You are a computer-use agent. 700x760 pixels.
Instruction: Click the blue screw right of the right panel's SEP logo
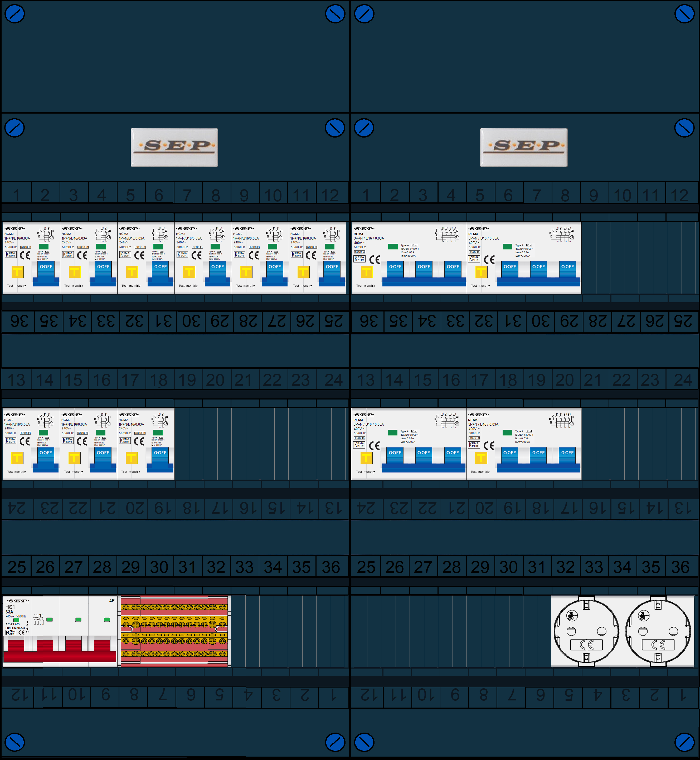point(684,128)
